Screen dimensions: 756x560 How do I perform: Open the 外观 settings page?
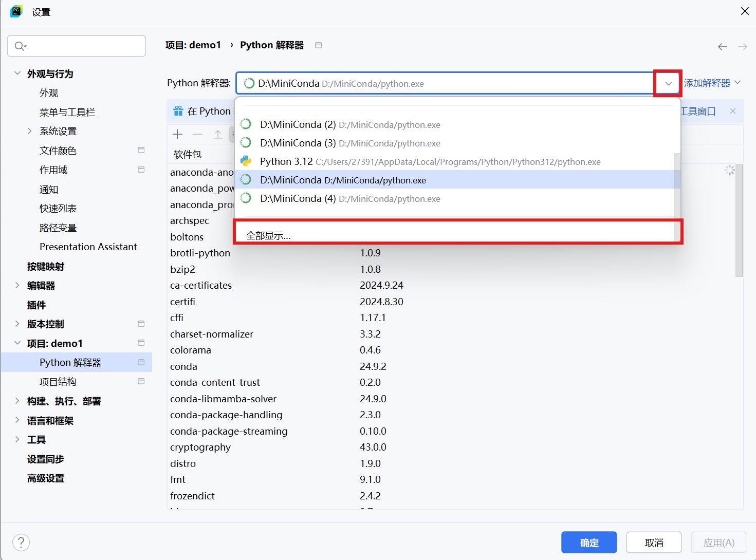click(x=49, y=93)
